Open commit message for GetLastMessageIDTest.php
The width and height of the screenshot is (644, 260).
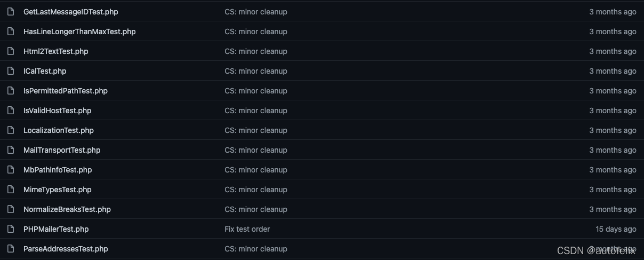256,12
